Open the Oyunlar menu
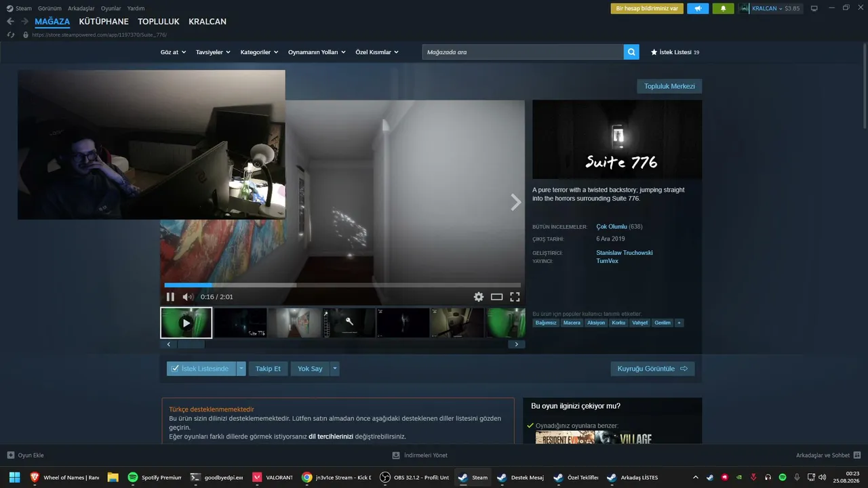Image resolution: width=868 pixels, height=488 pixels. tap(111, 8)
